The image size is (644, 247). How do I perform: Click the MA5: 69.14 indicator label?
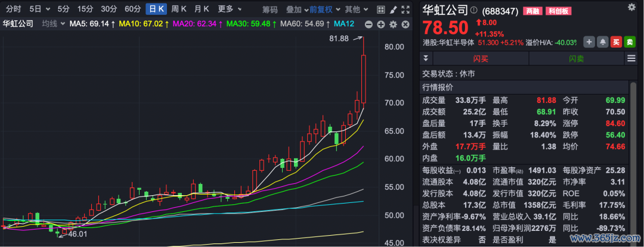(92, 24)
